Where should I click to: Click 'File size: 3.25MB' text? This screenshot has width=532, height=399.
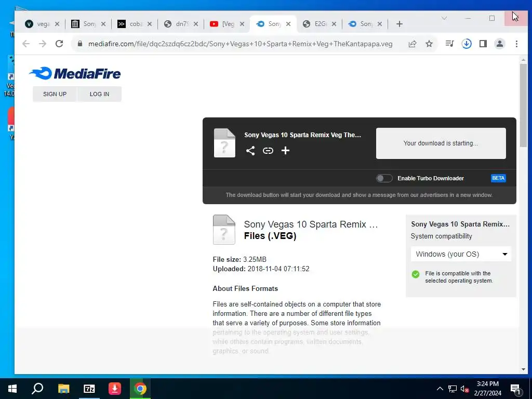(240, 260)
